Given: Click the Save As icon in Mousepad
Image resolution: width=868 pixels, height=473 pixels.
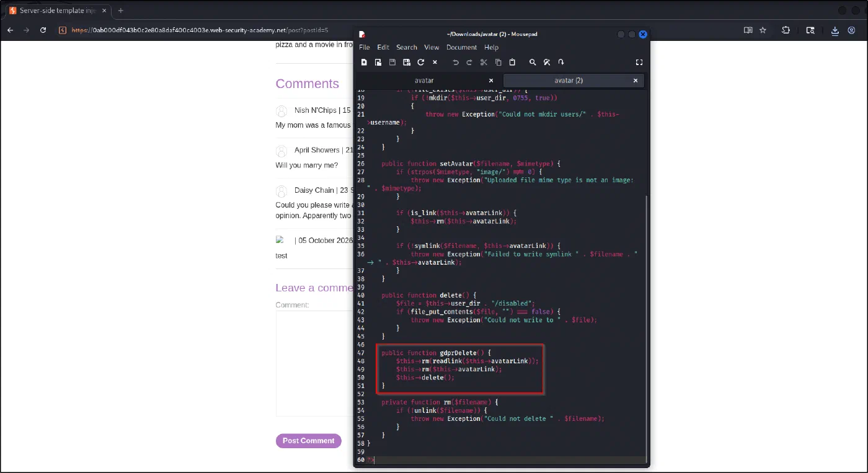Looking at the screenshot, I should pyautogui.click(x=407, y=62).
